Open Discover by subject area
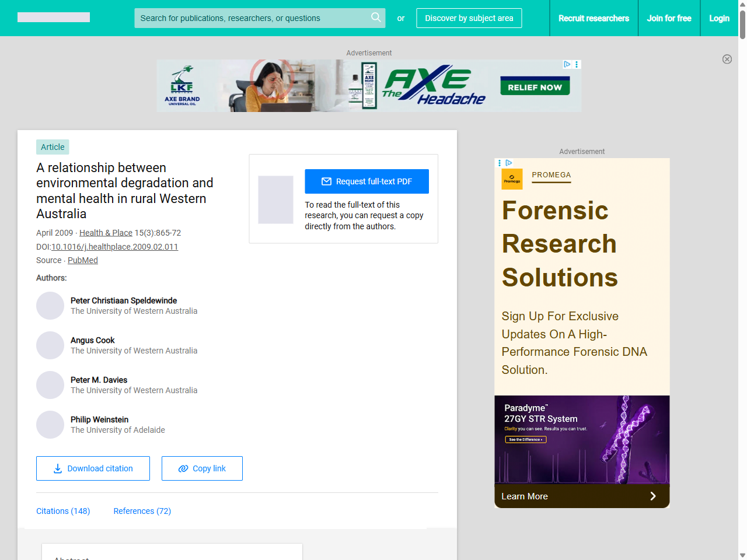The height and width of the screenshot is (560, 747). click(x=469, y=18)
